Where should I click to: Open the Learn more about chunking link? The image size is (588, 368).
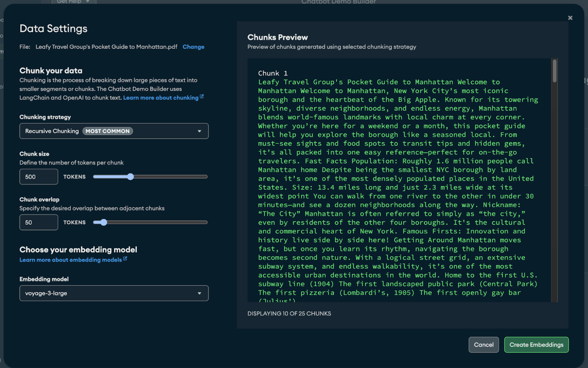click(160, 97)
